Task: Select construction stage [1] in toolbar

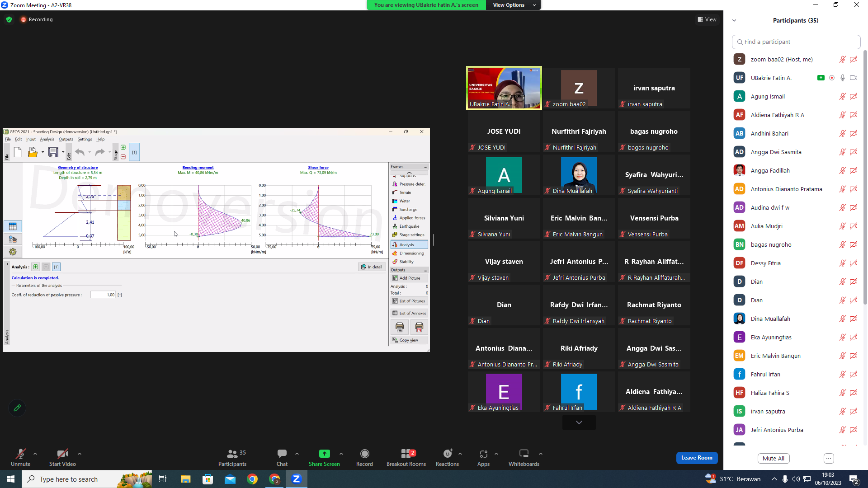Action: [134, 152]
